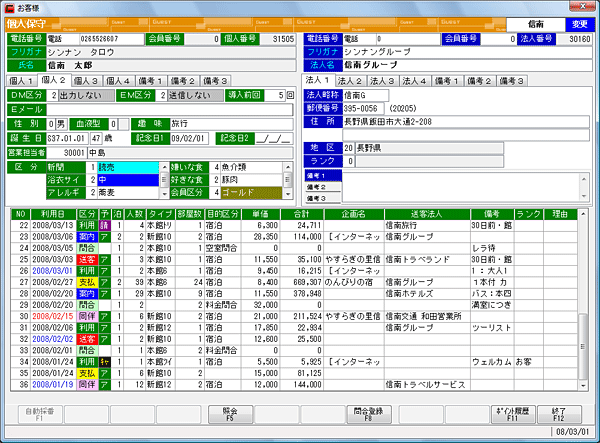Click the 送客法人 column header

427,214
